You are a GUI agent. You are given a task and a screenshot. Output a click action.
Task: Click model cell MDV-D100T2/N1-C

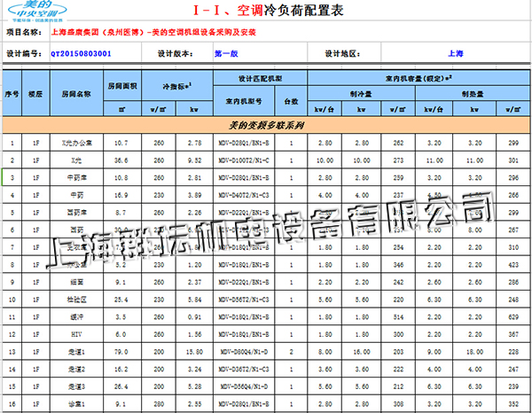pyautogui.click(x=244, y=160)
